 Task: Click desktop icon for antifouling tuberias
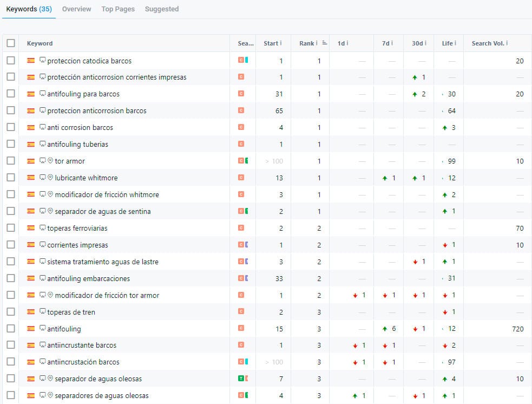[x=42, y=144]
